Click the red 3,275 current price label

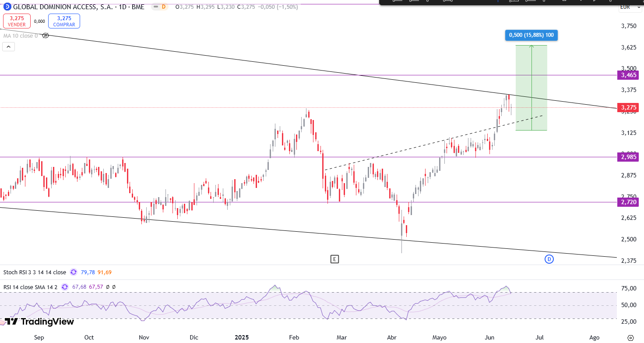point(629,107)
